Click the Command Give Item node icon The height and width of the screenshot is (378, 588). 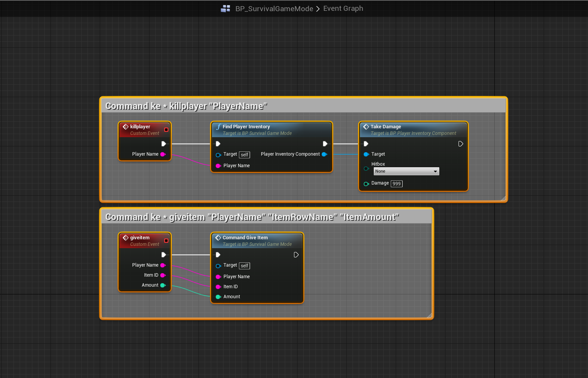pos(218,238)
